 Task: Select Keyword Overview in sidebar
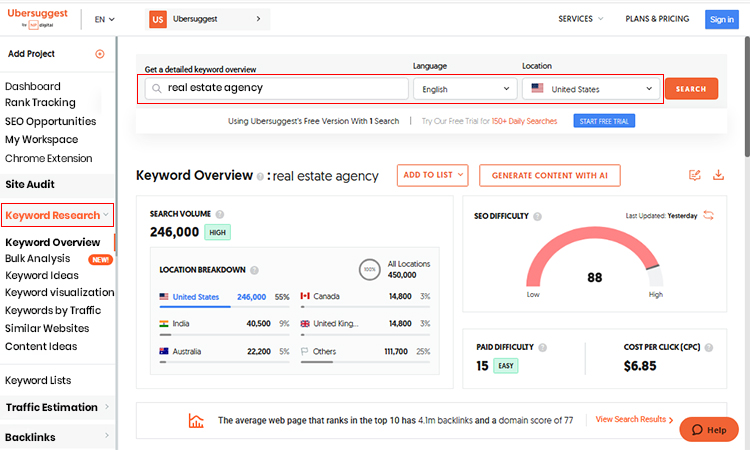point(53,242)
